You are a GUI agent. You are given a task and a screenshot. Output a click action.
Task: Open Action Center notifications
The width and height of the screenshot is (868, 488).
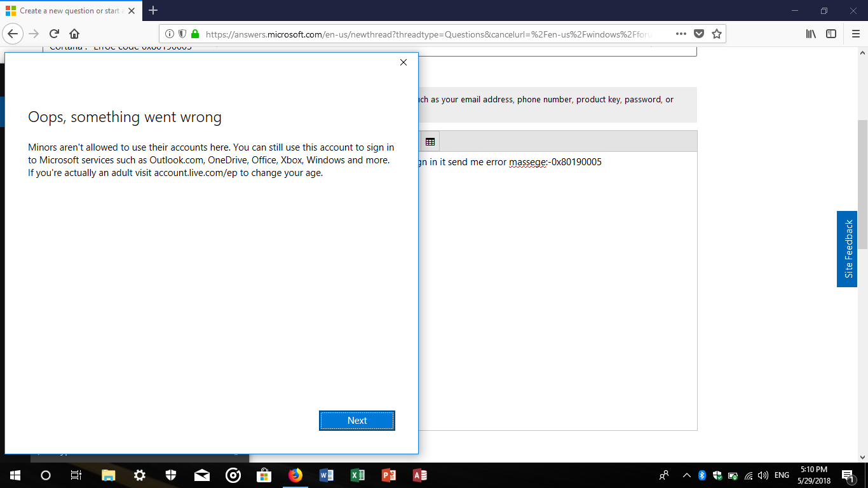click(x=848, y=475)
